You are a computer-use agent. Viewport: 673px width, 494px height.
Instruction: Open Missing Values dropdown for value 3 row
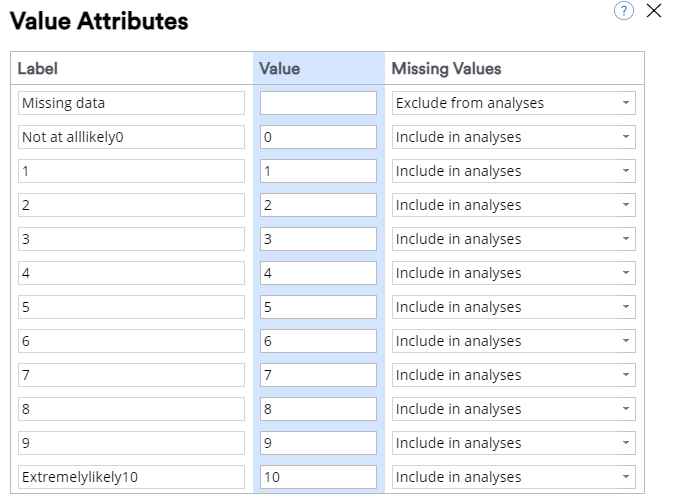[513, 239]
